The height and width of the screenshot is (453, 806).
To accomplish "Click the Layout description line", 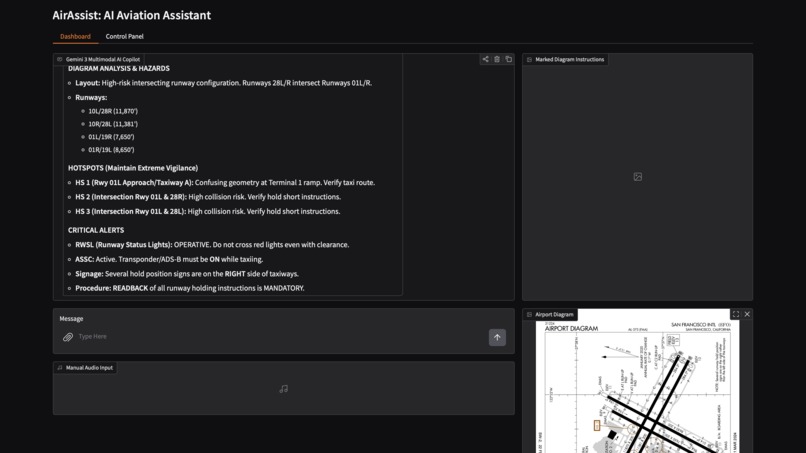I will click(224, 83).
